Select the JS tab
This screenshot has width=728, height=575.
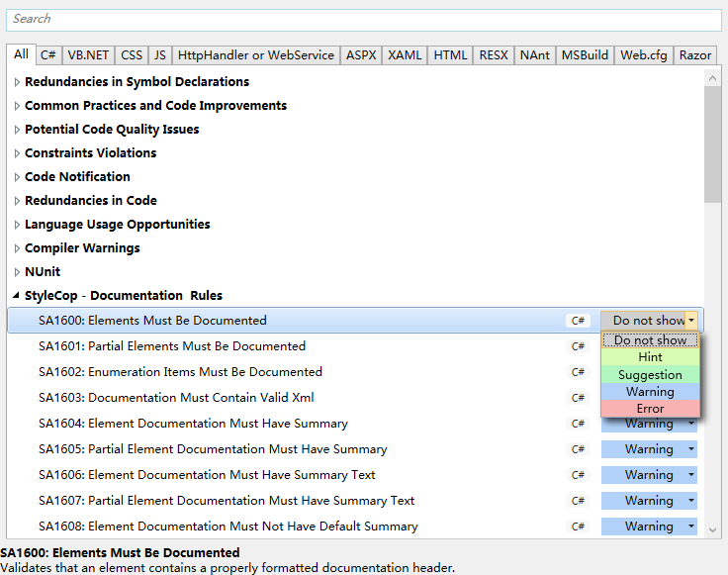(159, 55)
